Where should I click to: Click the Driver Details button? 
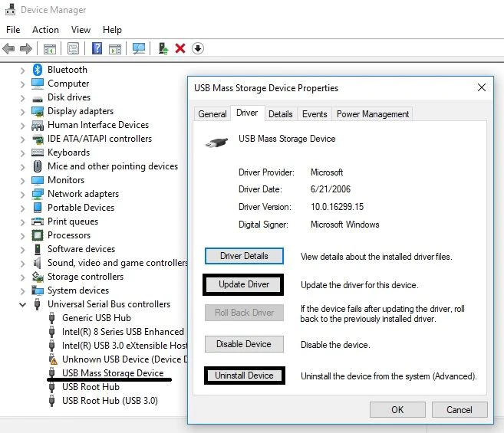coord(244,256)
